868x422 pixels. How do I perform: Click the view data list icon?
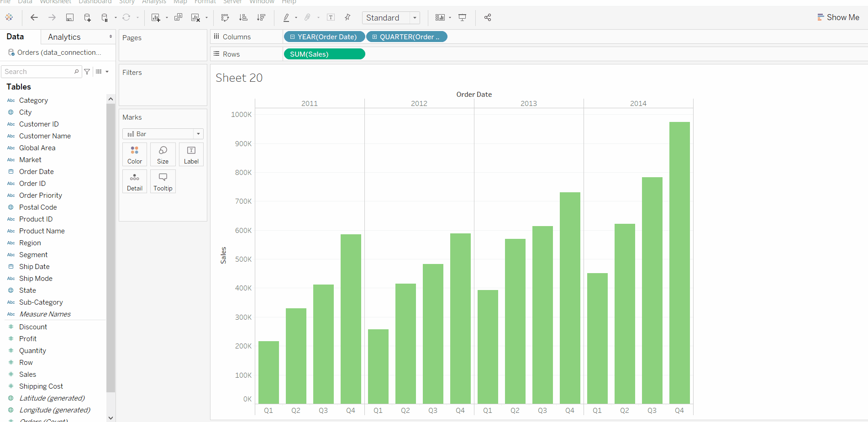[99, 72]
